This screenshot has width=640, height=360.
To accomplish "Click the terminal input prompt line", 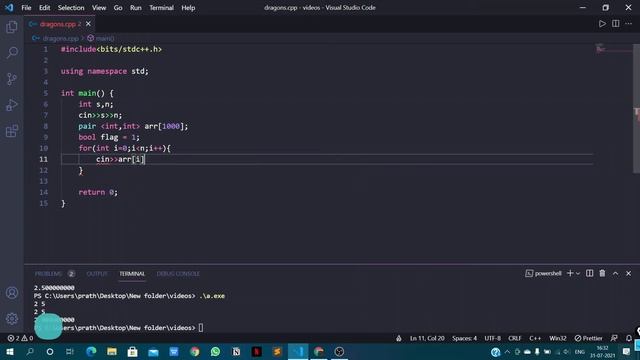I will click(118, 328).
